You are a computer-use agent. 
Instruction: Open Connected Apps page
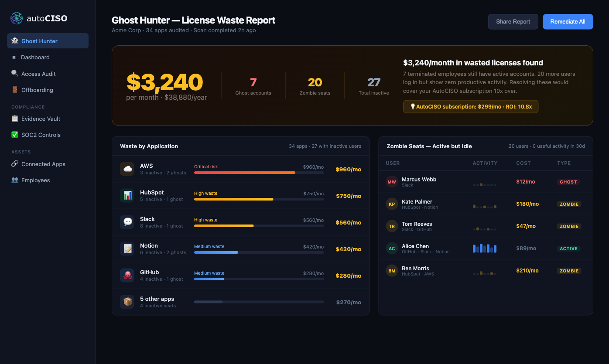click(x=48, y=164)
